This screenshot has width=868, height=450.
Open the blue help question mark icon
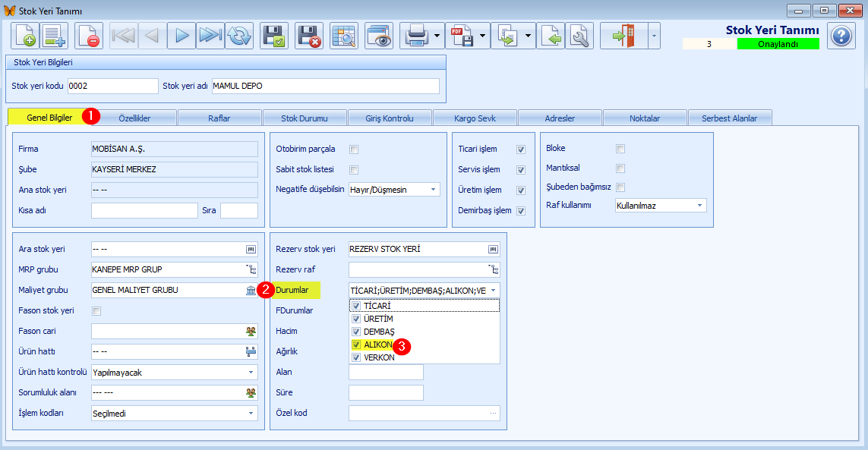tap(841, 36)
